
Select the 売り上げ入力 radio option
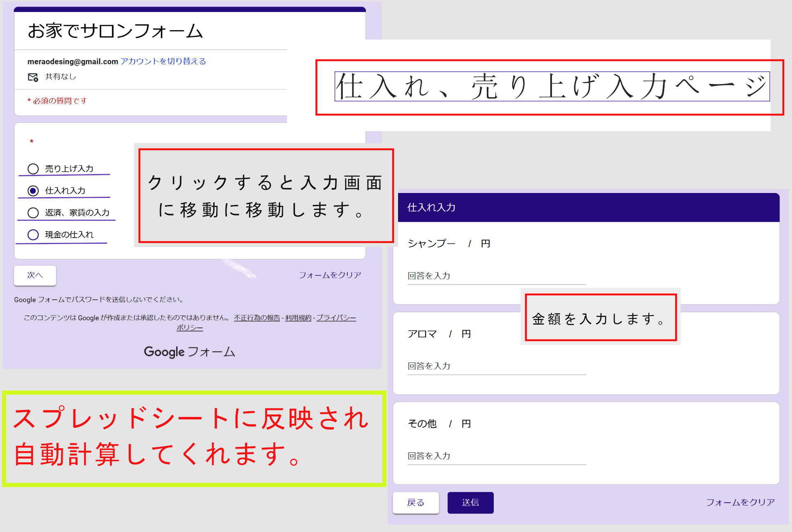(x=33, y=169)
